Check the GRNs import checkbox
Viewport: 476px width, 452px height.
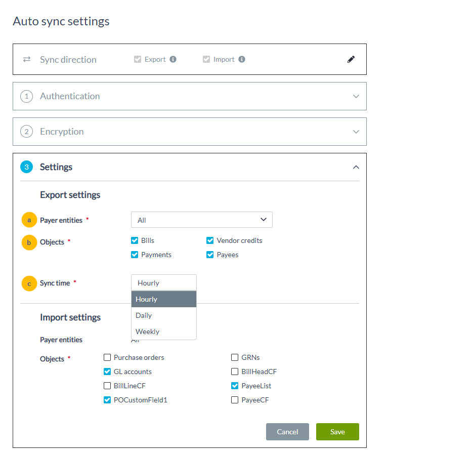click(x=235, y=357)
